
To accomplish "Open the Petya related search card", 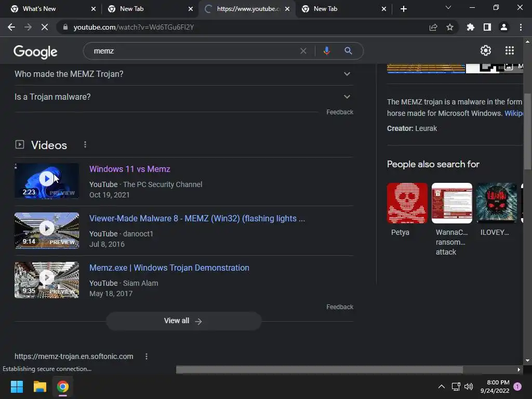I will [x=407, y=210].
